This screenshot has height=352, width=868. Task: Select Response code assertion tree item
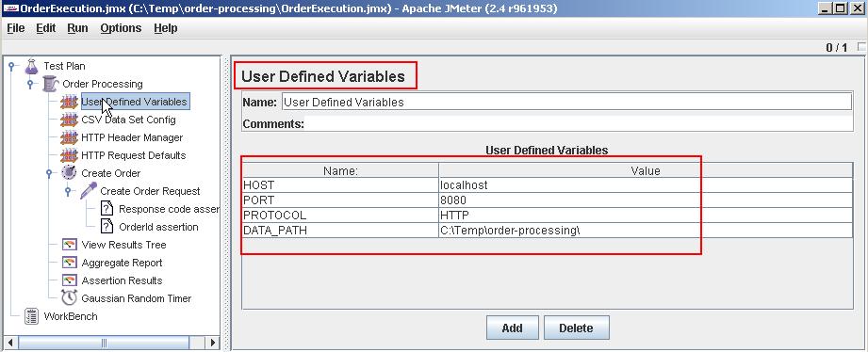[169, 209]
